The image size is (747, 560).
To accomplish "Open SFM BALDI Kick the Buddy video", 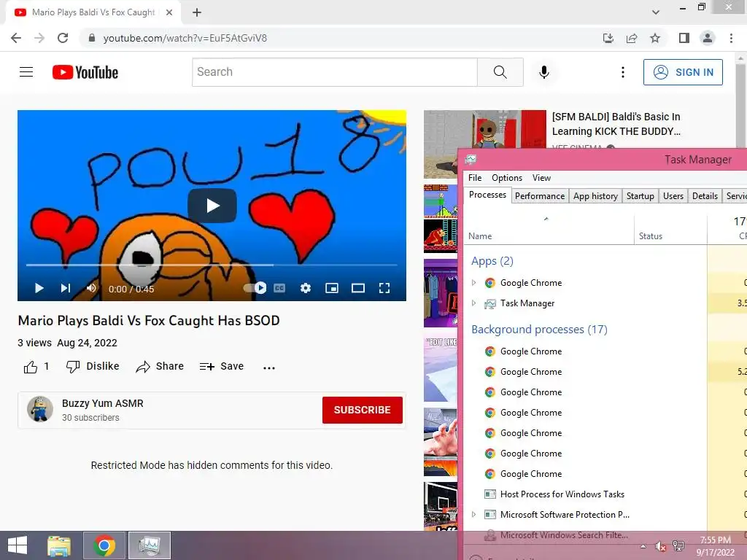I will tap(616, 124).
